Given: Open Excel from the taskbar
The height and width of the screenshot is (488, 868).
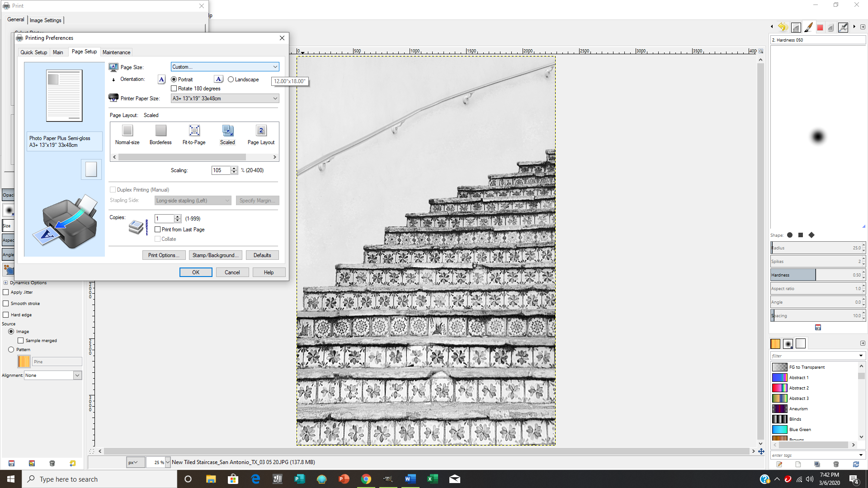Looking at the screenshot, I should [433, 479].
